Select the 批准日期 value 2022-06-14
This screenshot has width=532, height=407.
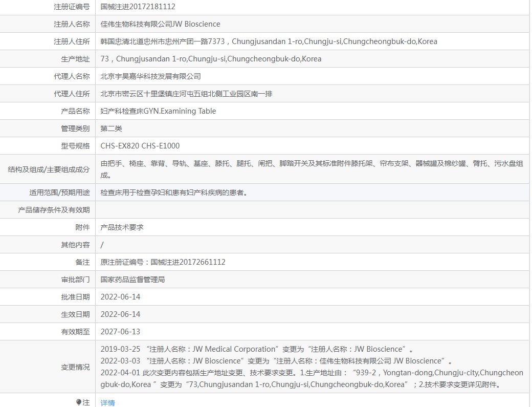(120, 297)
